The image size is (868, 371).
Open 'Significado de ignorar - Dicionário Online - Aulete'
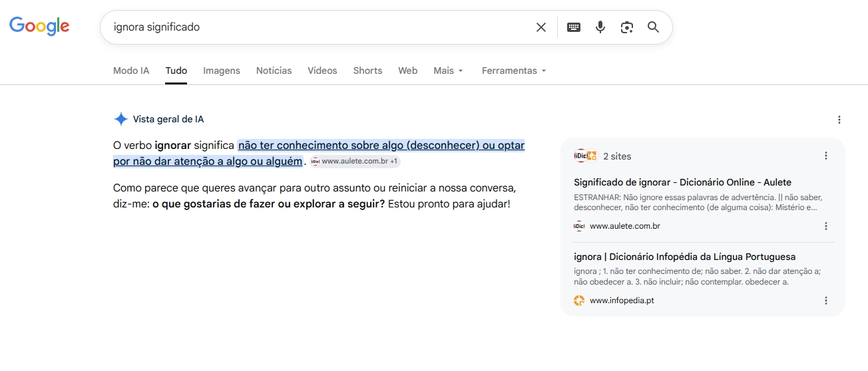pos(682,182)
